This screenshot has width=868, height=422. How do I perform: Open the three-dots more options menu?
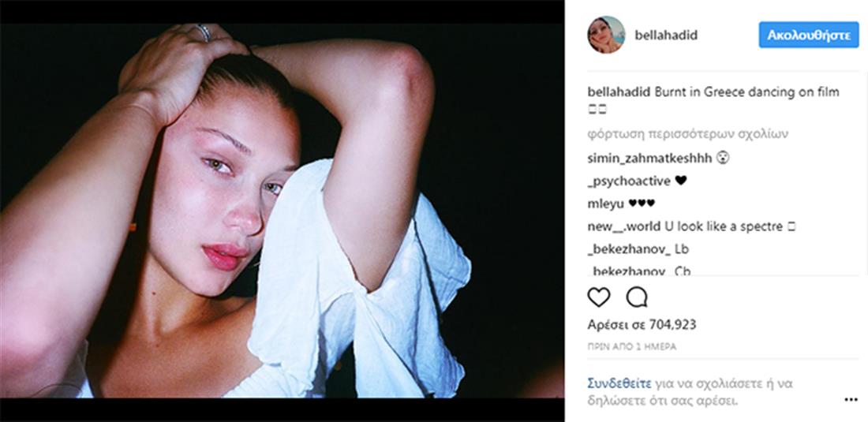coord(851,399)
